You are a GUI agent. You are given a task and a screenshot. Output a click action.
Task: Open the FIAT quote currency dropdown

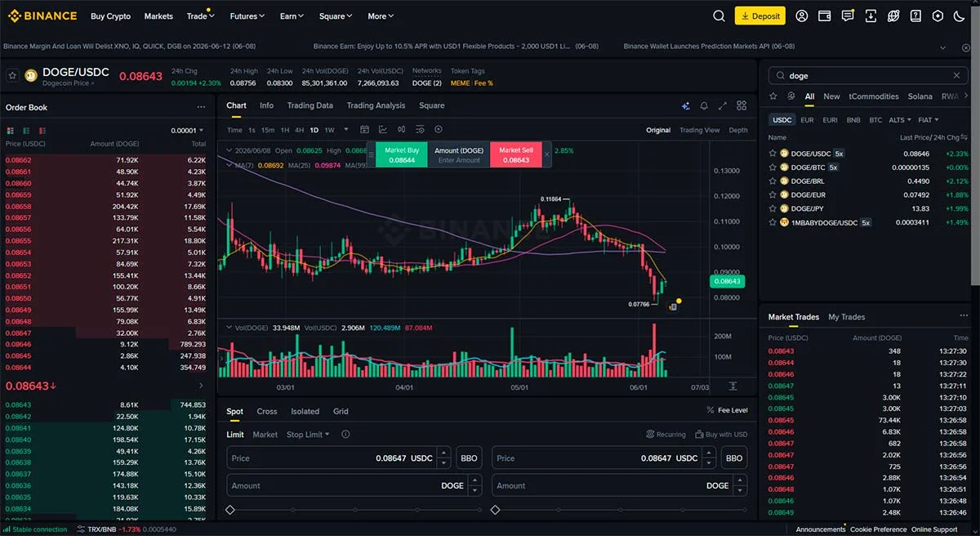pyautogui.click(x=929, y=120)
